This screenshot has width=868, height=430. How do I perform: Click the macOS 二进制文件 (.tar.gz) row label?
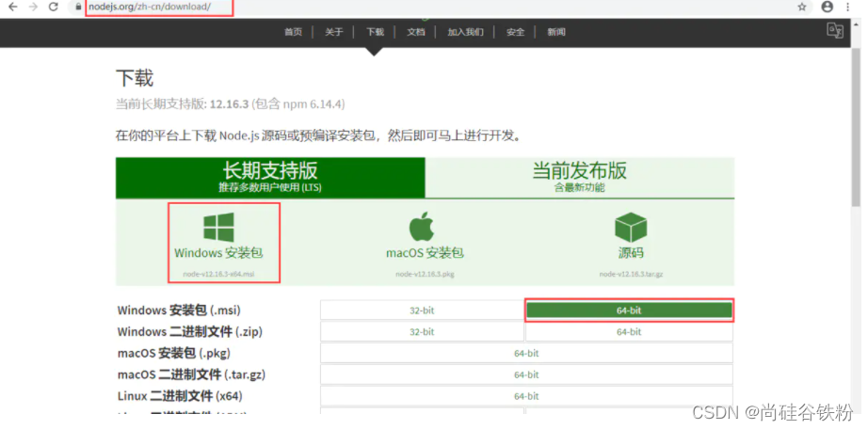(191, 374)
